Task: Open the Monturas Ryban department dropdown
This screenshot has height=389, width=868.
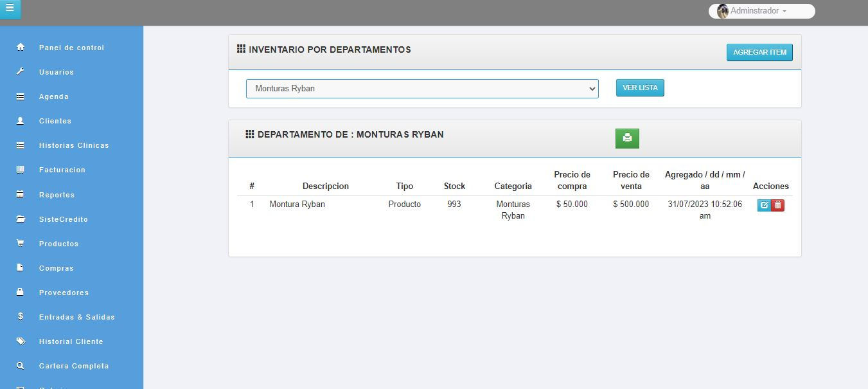Action: coord(422,89)
